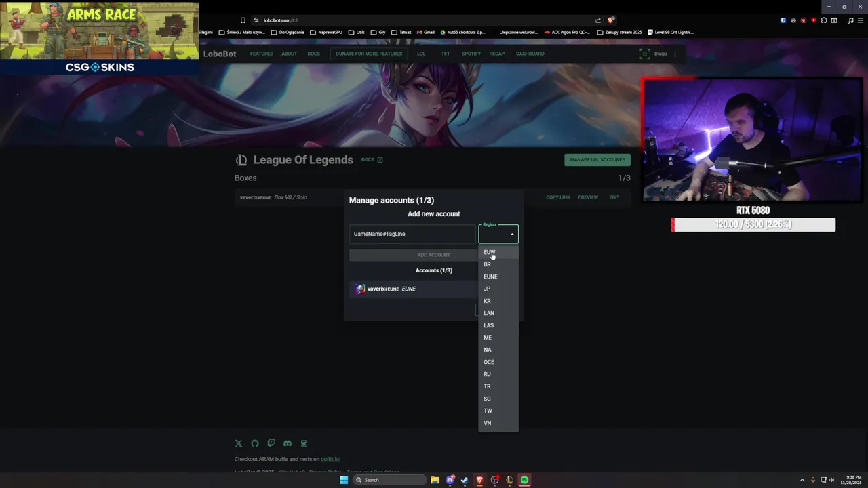Image resolution: width=868 pixels, height=488 pixels.
Task: Select EUW region option
Action: [498, 252]
